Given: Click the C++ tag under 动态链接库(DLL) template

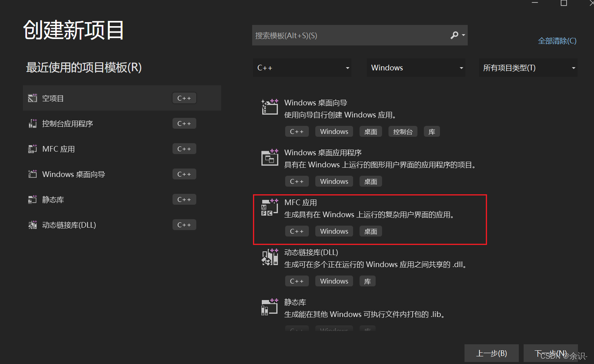Looking at the screenshot, I should click(297, 281).
